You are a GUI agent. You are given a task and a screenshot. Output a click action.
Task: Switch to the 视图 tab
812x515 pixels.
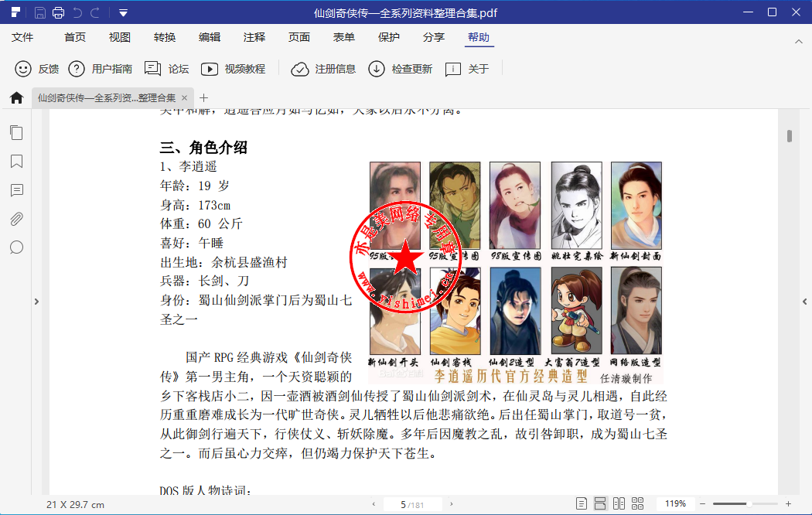point(120,37)
